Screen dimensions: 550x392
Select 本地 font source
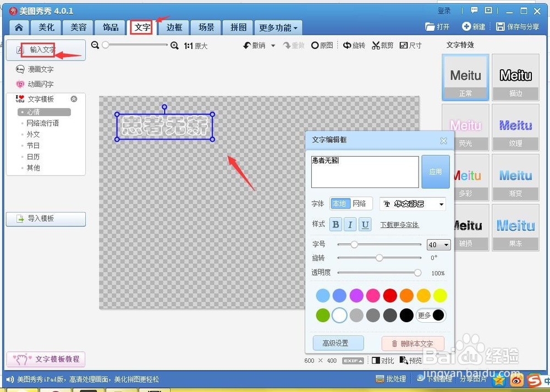(x=339, y=204)
